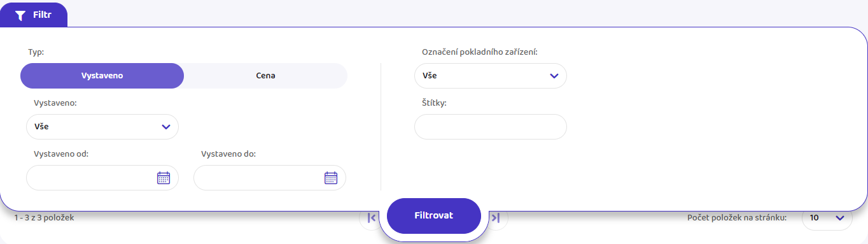Click chevron arrow in Vystaveno dropdown
The height and width of the screenshot is (244, 868).
166,127
